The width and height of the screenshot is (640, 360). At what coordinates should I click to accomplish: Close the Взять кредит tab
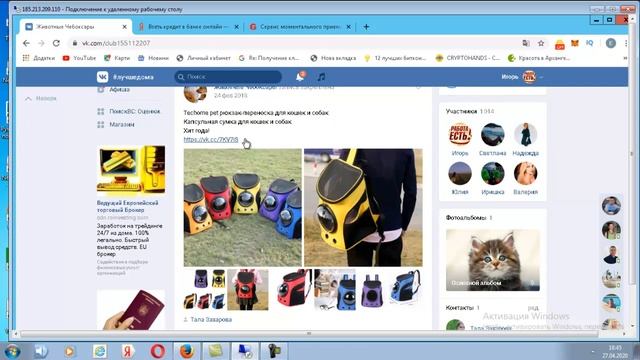pos(236,27)
